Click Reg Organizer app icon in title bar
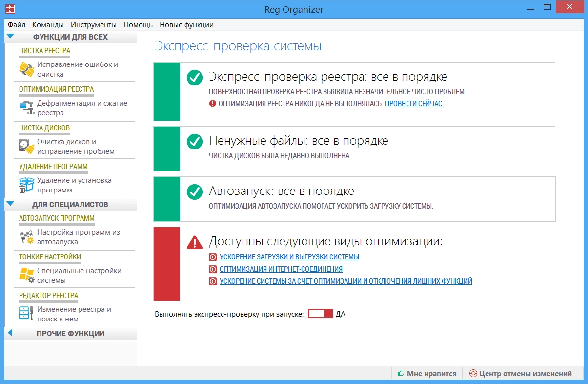Image resolution: width=588 pixels, height=384 pixels. pyautogui.click(x=10, y=9)
